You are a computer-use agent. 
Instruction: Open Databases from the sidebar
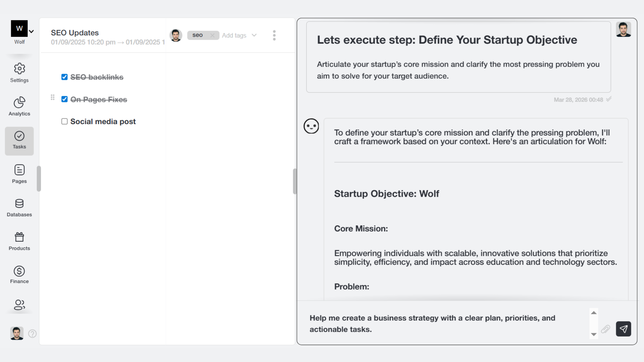[19, 204]
